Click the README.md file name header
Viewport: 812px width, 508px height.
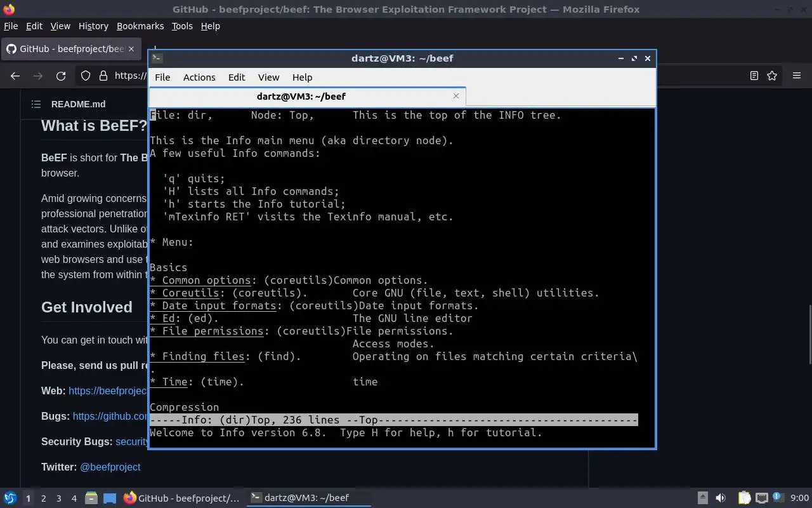pyautogui.click(x=78, y=104)
